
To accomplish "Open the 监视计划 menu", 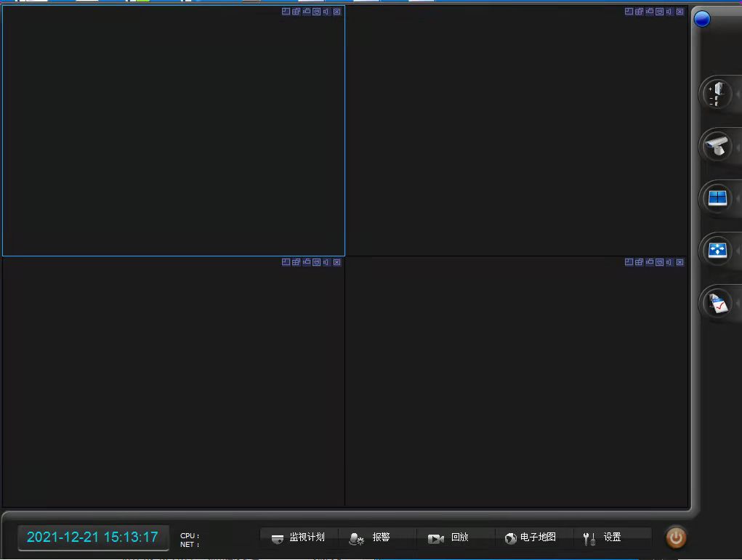I will point(299,538).
